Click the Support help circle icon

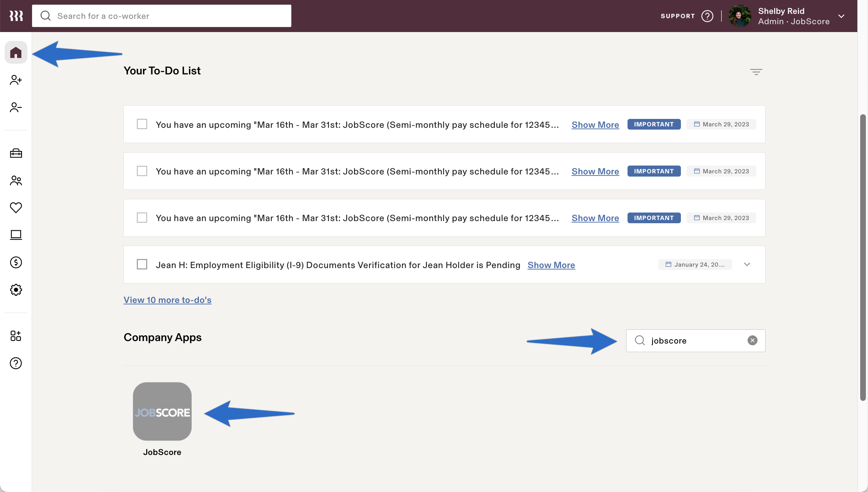click(x=707, y=16)
